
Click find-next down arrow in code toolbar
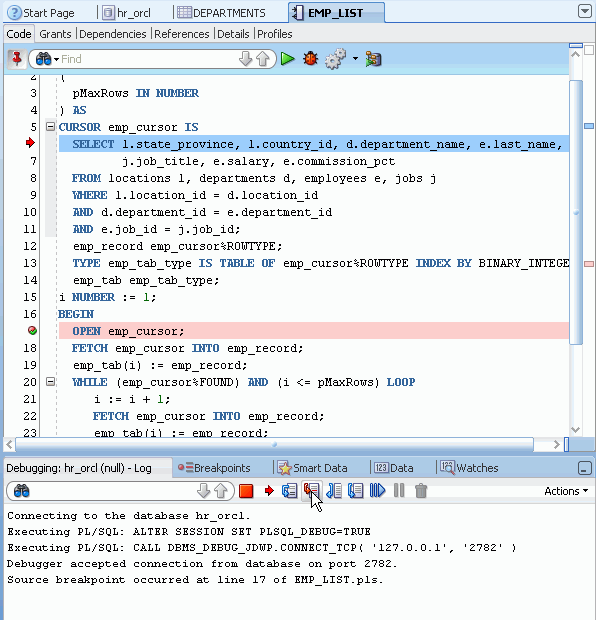(245, 59)
